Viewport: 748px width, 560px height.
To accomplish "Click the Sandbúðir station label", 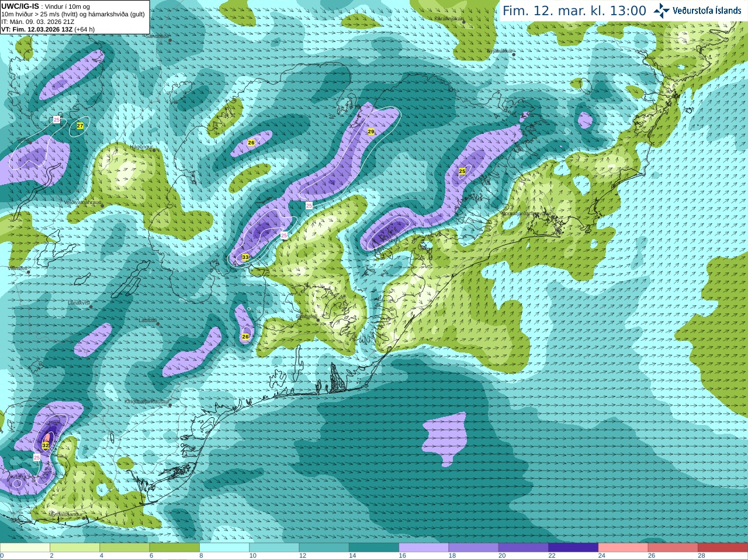I will 157,36.
